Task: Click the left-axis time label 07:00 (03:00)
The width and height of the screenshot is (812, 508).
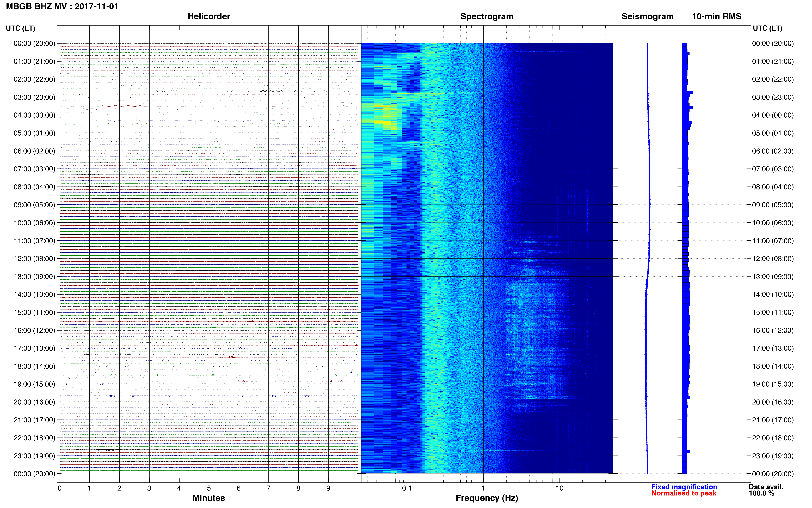Action: pyautogui.click(x=34, y=169)
